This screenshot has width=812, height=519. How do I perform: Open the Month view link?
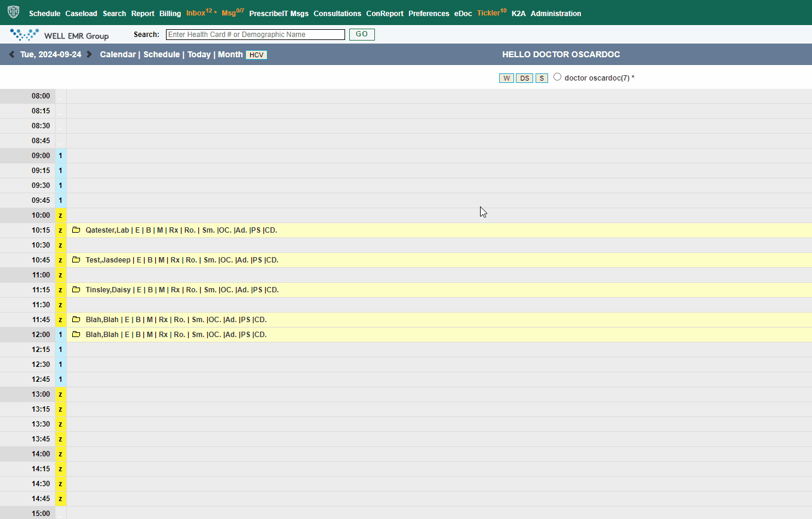point(230,54)
